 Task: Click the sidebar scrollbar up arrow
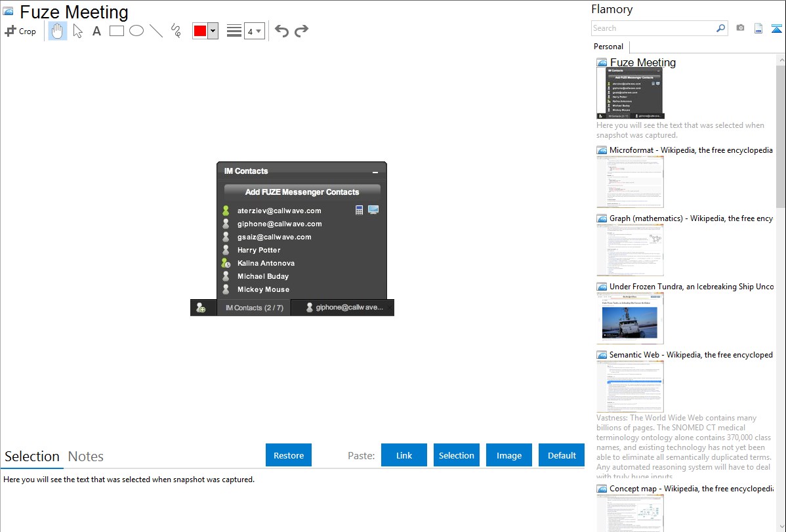coord(781,60)
